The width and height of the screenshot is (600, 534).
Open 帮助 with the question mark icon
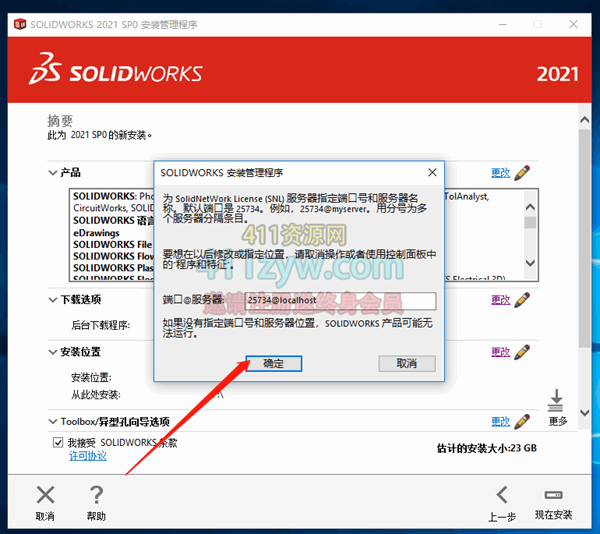pos(96,494)
